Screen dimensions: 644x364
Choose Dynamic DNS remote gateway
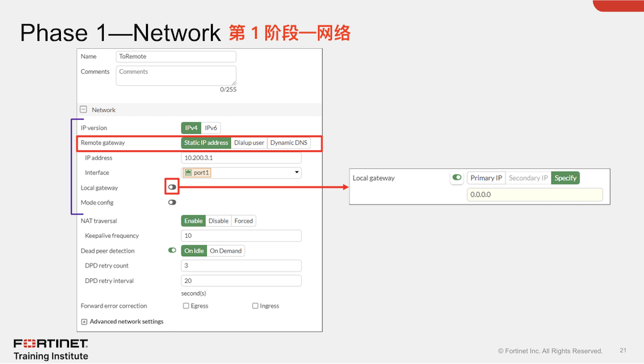click(x=289, y=143)
